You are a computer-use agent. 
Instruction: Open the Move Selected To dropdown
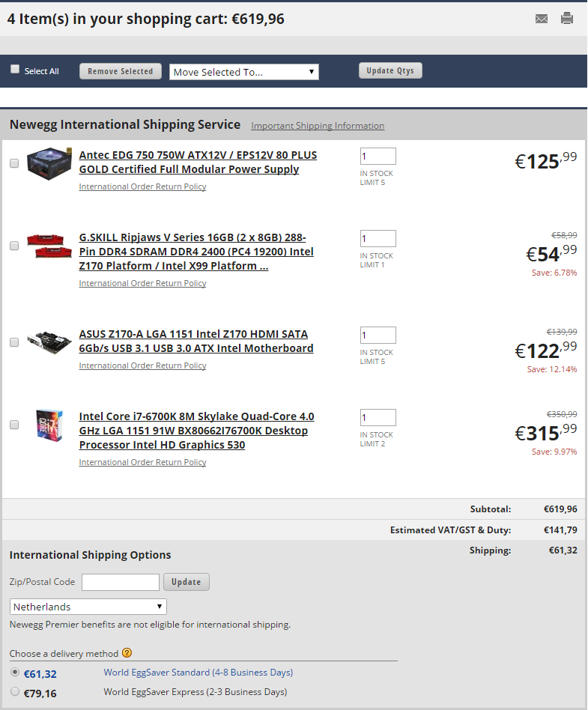(244, 72)
